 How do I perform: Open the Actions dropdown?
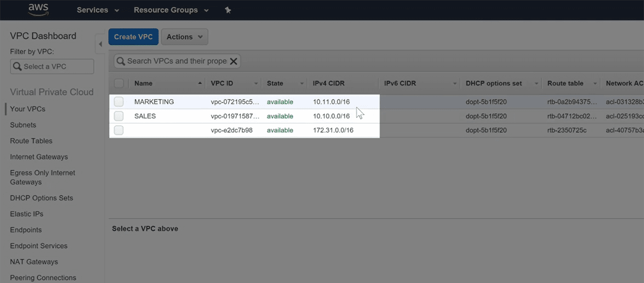click(x=184, y=37)
